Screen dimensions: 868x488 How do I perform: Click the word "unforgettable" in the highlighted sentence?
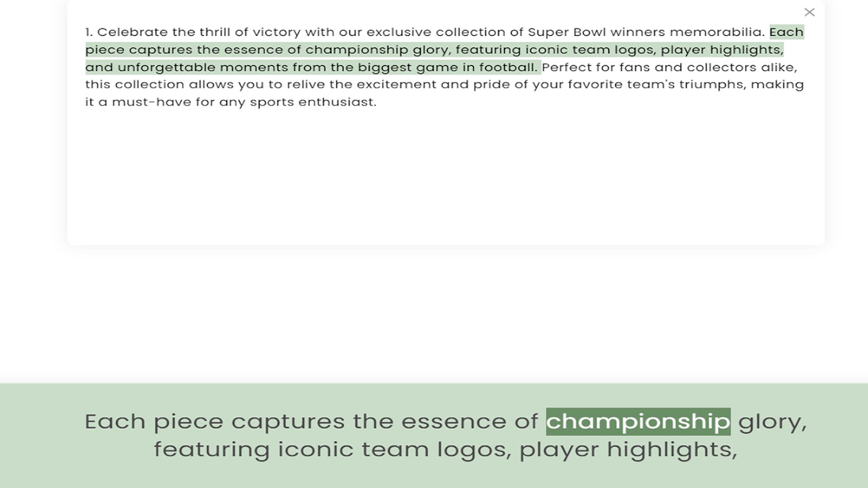tap(166, 67)
